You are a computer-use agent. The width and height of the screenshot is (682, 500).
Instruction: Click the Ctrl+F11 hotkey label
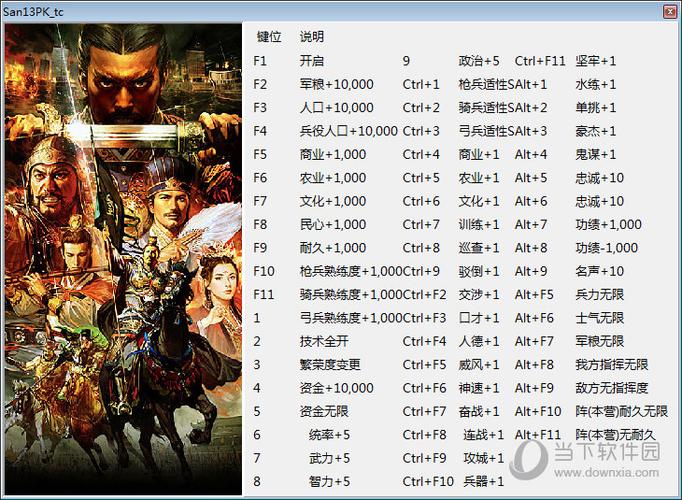[540, 61]
